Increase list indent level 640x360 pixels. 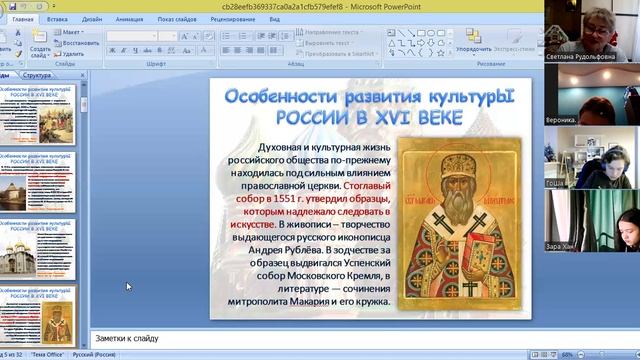click(272, 36)
